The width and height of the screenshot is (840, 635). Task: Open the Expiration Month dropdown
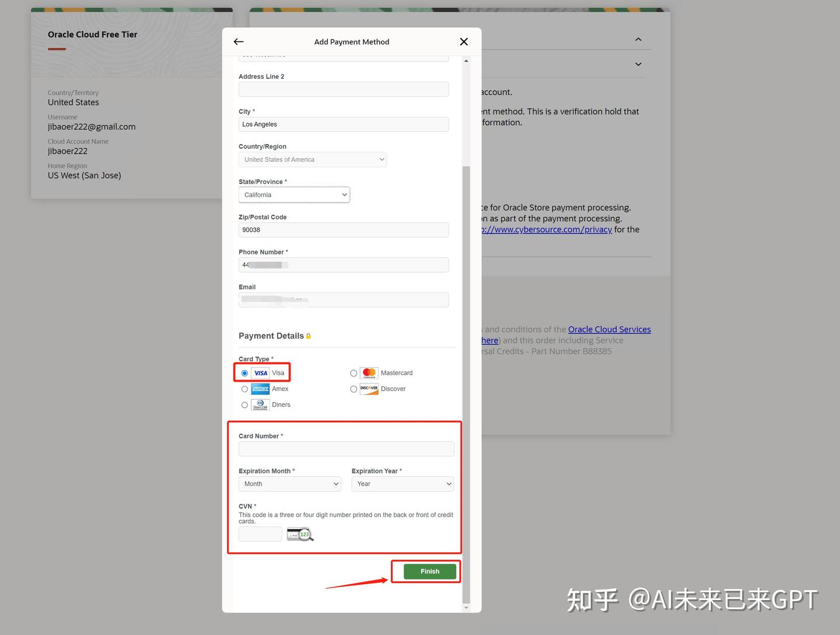(289, 484)
